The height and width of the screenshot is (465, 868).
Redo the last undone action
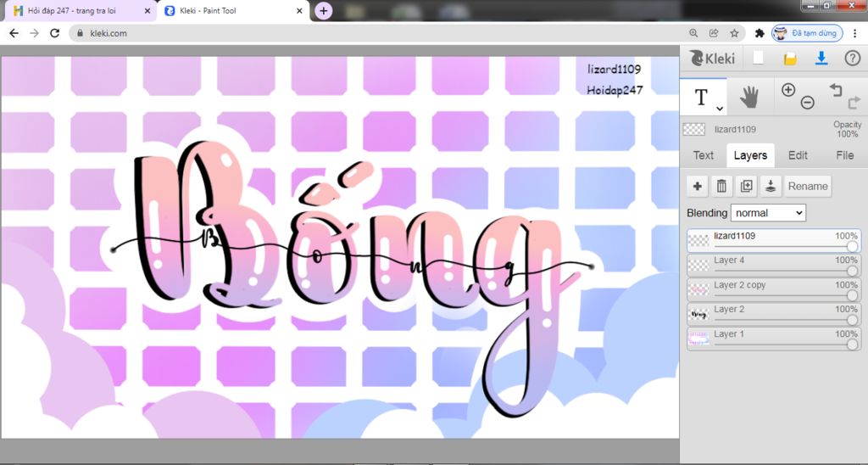click(854, 103)
